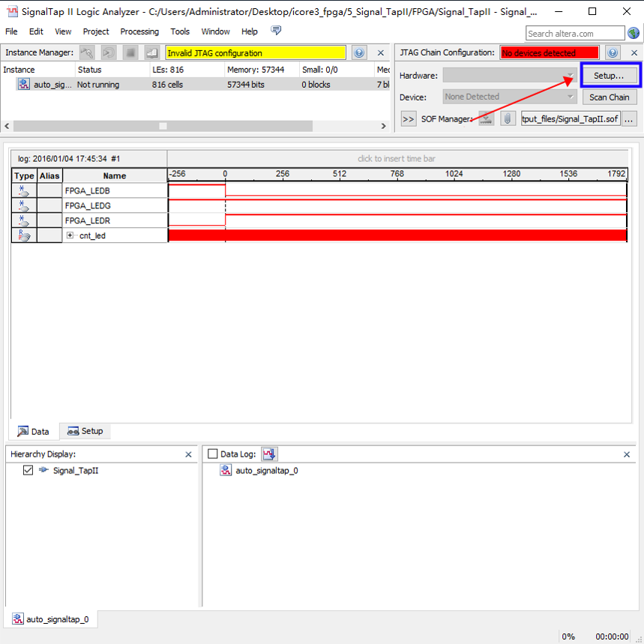Screen dimensions: 644x644
Task: Open the File menu
Action: click(11, 31)
